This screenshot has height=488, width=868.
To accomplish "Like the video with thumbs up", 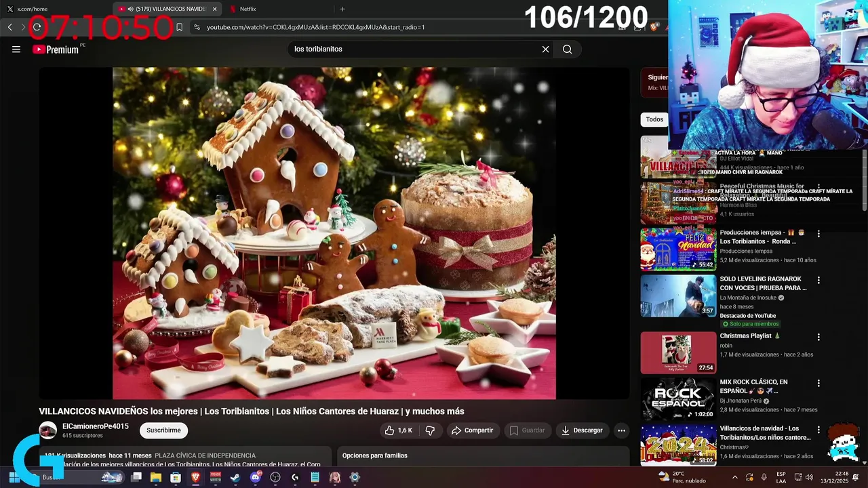I will coord(399,430).
